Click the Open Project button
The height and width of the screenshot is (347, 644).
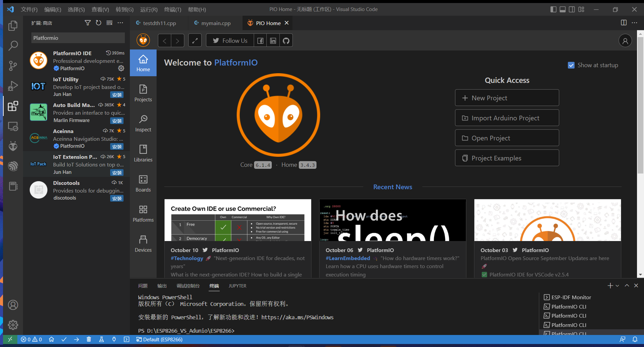pos(507,138)
